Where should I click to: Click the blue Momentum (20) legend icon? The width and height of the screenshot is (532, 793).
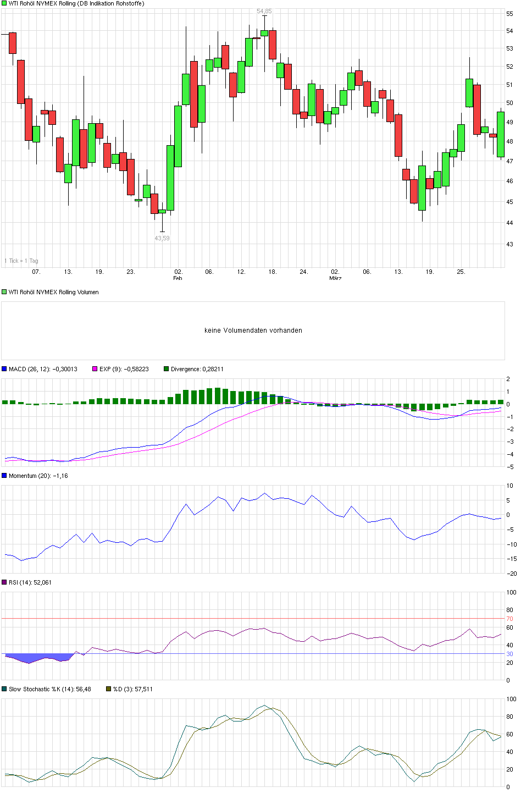4,475
